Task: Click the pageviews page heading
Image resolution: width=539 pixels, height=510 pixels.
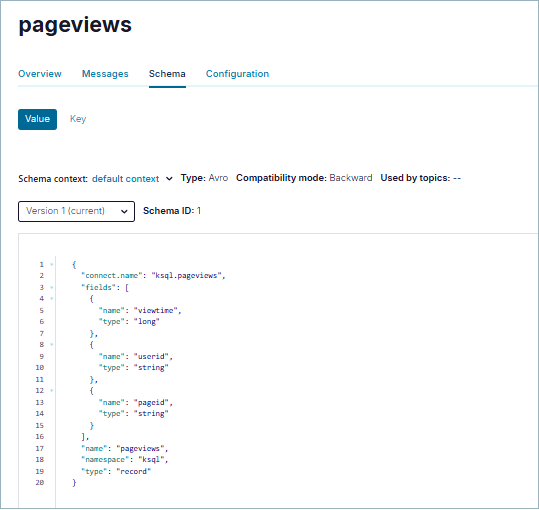Action: [75, 25]
